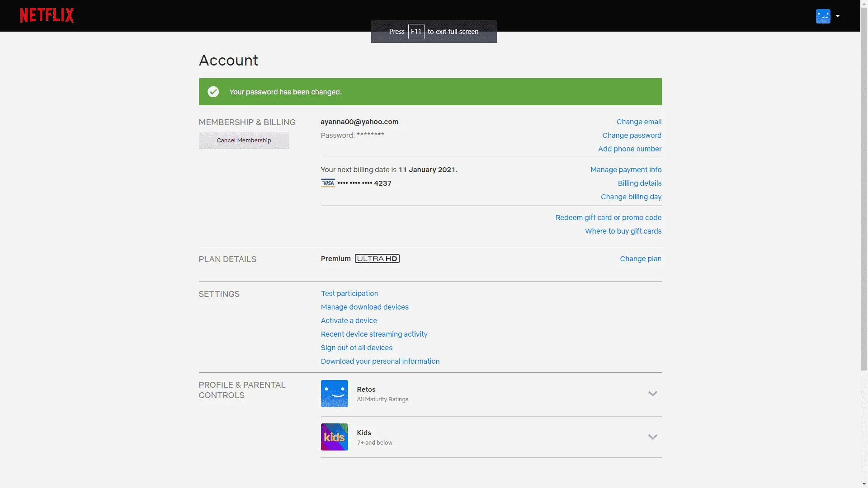Select Manage payment info
Screen dimensions: 868x488
point(626,169)
